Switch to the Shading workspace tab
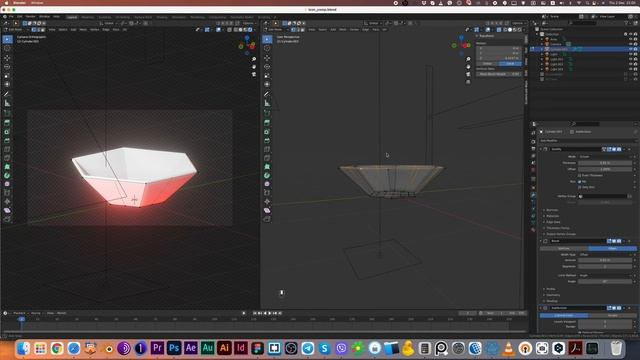The height and width of the screenshot is (360, 640). pos(162,17)
